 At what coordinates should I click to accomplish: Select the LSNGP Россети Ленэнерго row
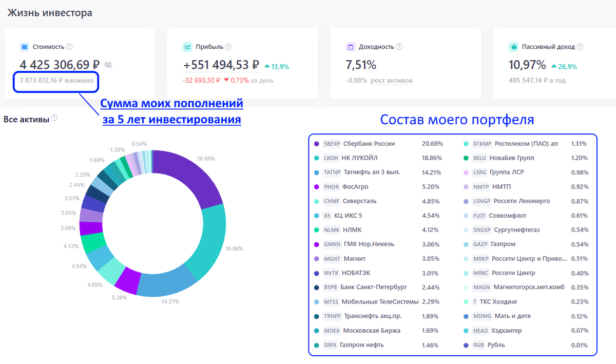coord(526,201)
